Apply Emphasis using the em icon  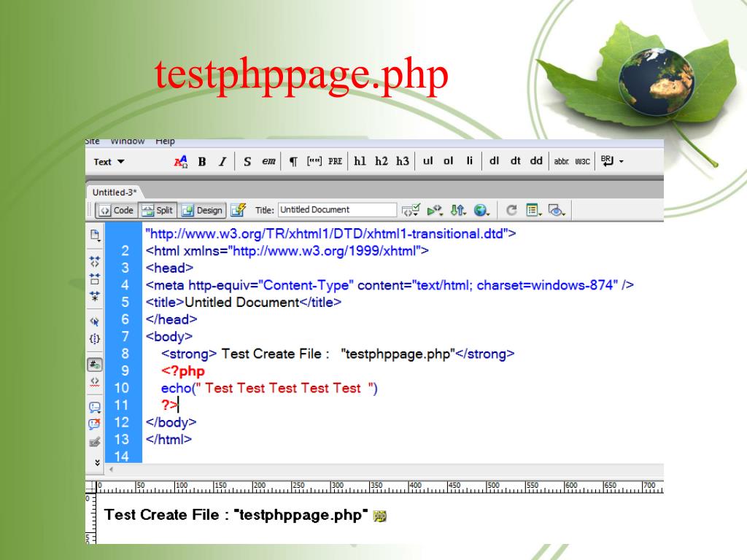pos(268,161)
